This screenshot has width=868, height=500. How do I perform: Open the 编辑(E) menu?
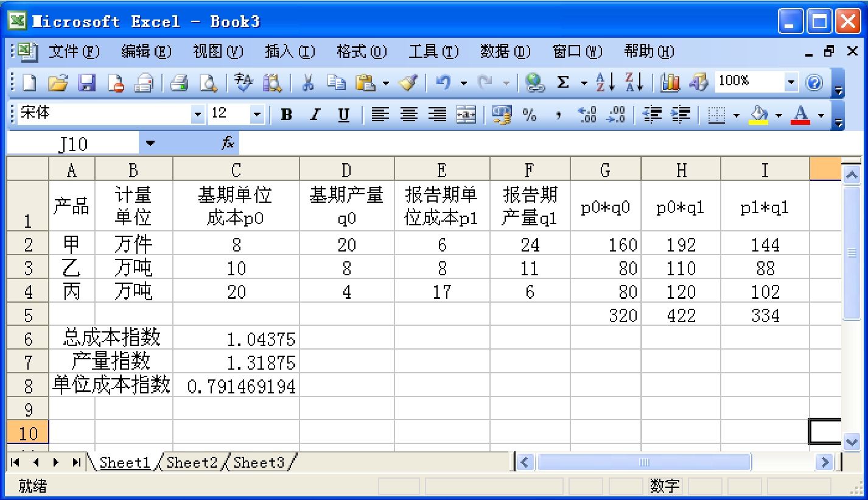146,52
